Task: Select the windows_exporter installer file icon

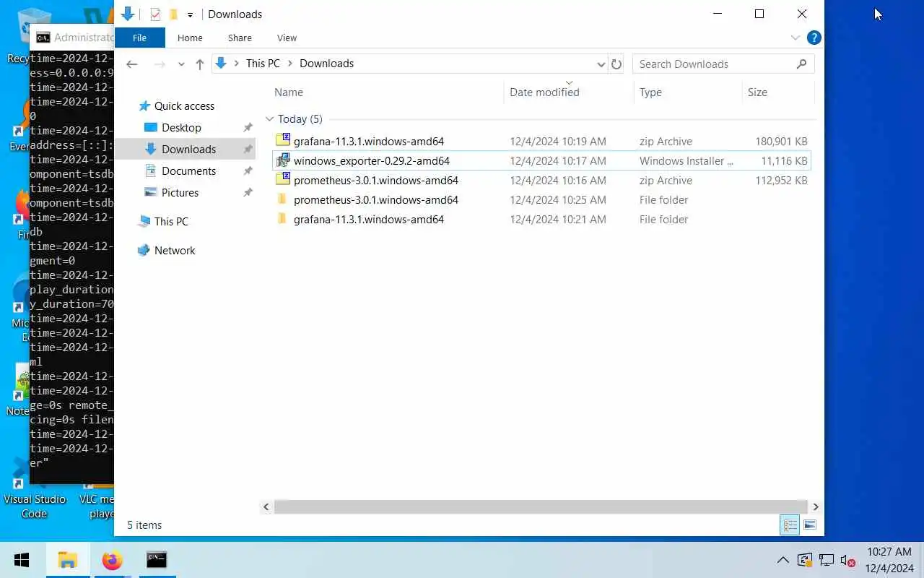Action: (282, 160)
